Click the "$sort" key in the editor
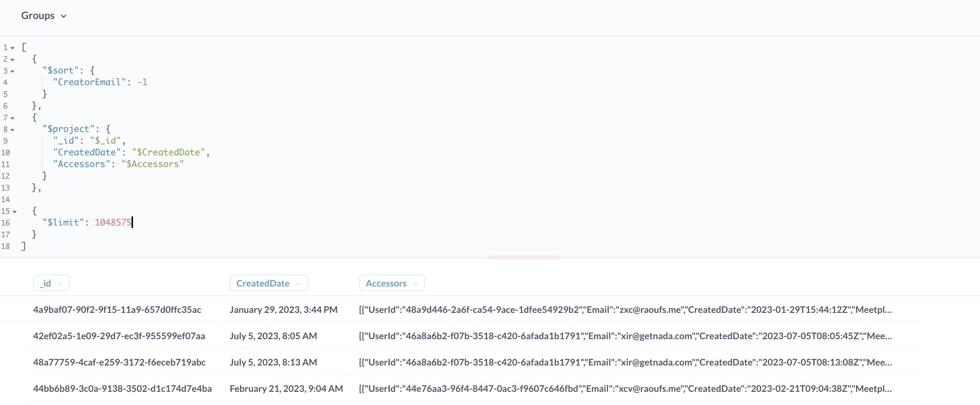The height and width of the screenshot is (405, 980). (x=61, y=71)
